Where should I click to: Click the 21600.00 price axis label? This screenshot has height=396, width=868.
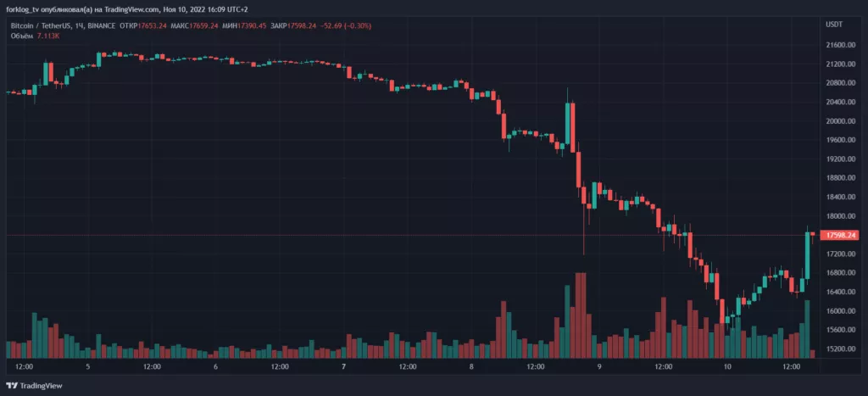[x=839, y=45]
